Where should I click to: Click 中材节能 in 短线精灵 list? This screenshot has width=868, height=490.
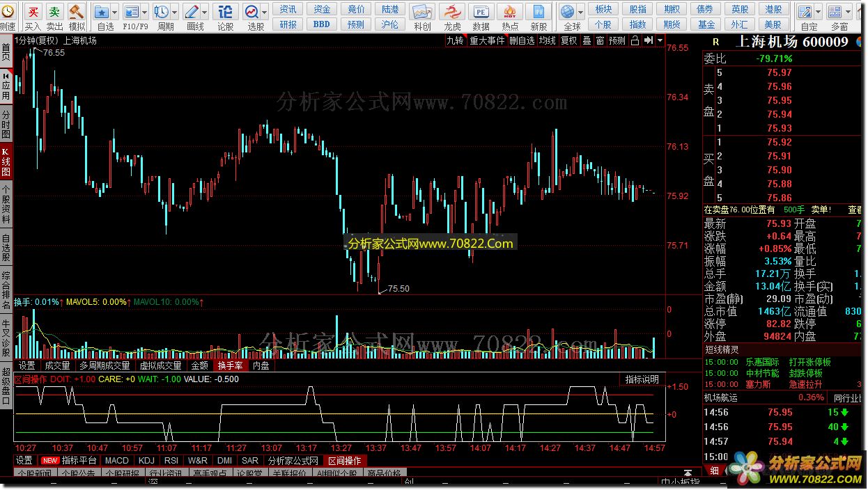coord(763,373)
